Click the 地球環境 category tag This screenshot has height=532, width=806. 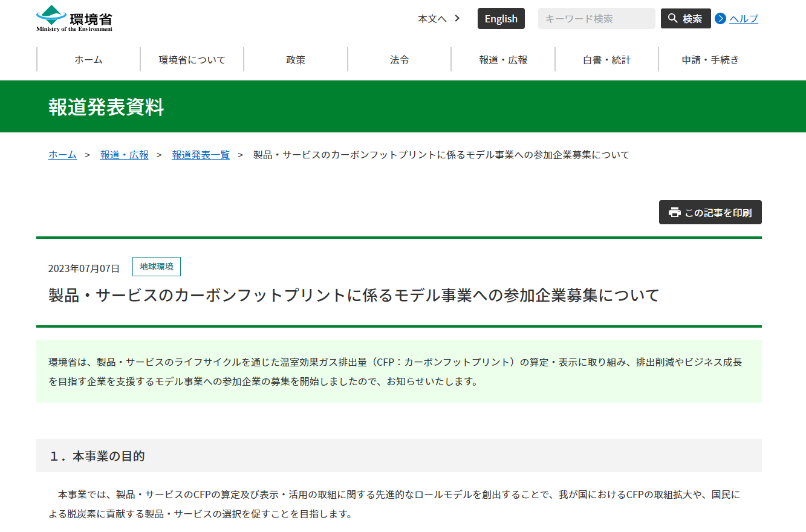156,267
